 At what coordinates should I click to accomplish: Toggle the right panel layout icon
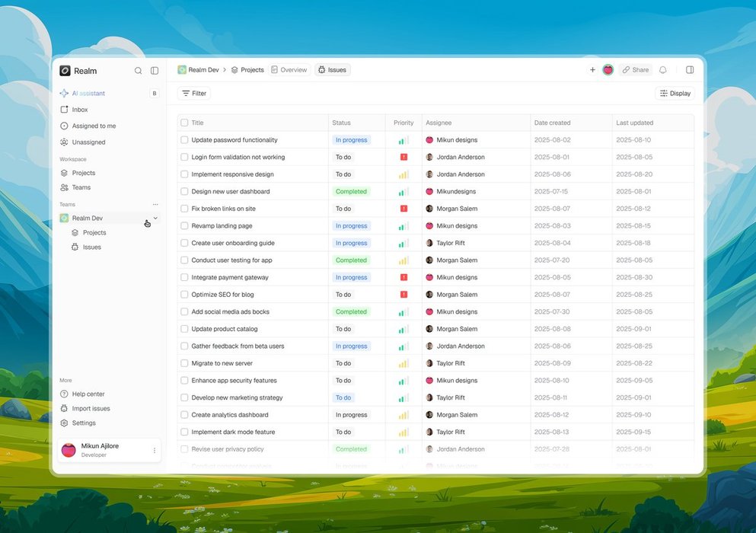click(x=690, y=70)
